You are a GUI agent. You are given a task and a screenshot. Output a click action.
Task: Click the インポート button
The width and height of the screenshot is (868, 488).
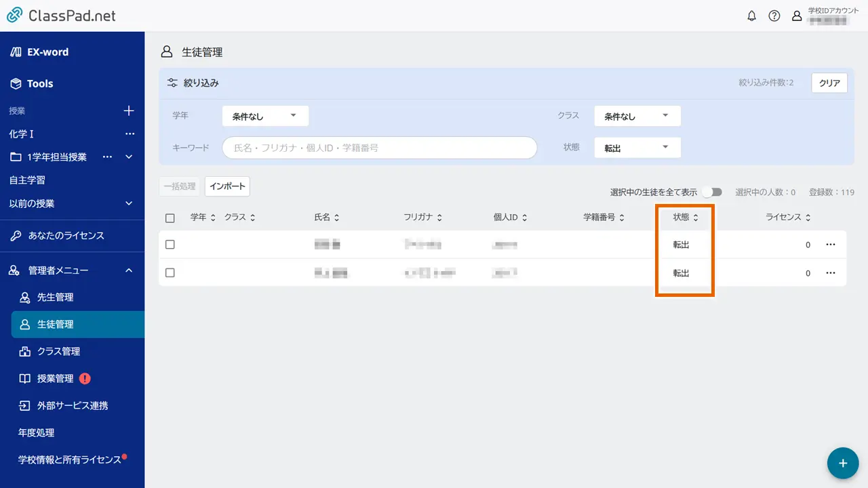coord(227,186)
